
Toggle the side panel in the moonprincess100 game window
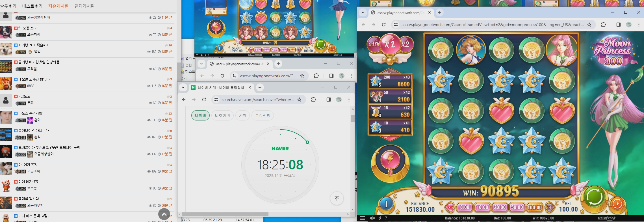tap(618, 25)
